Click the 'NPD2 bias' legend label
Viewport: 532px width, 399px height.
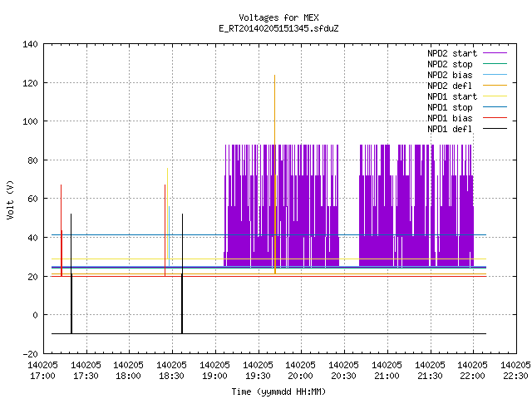450,75
